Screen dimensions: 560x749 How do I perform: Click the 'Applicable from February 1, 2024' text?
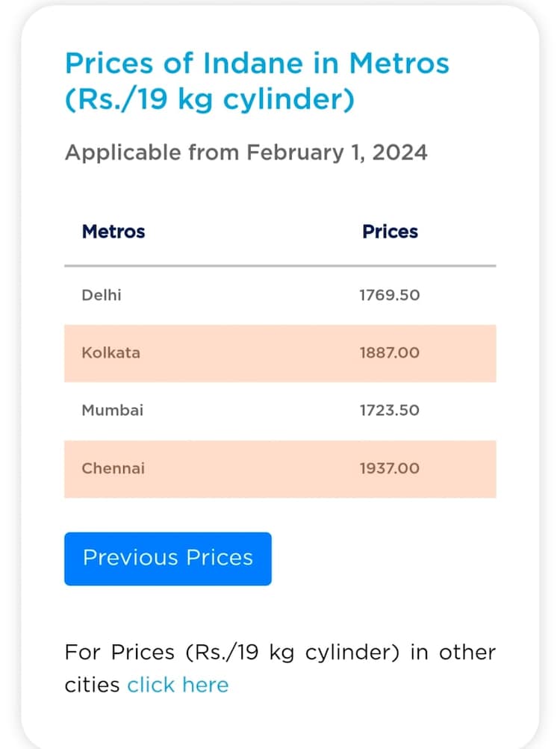[246, 152]
